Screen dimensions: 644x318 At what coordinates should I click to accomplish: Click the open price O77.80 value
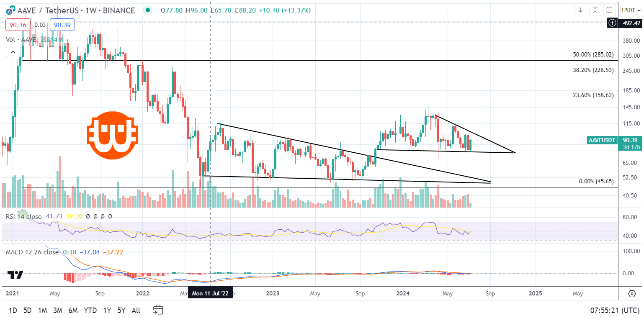(x=172, y=10)
